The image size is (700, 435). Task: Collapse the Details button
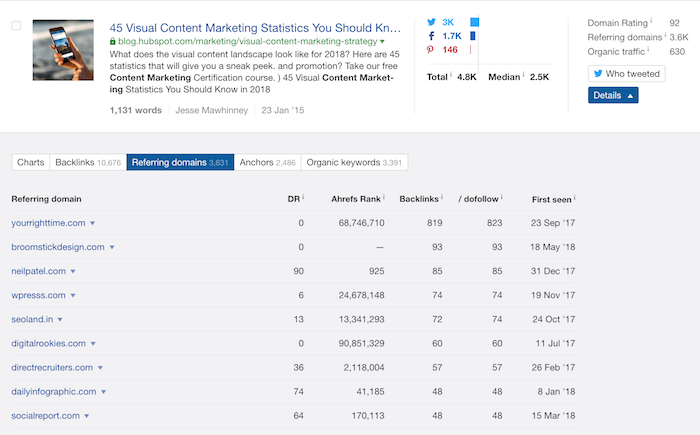(613, 95)
